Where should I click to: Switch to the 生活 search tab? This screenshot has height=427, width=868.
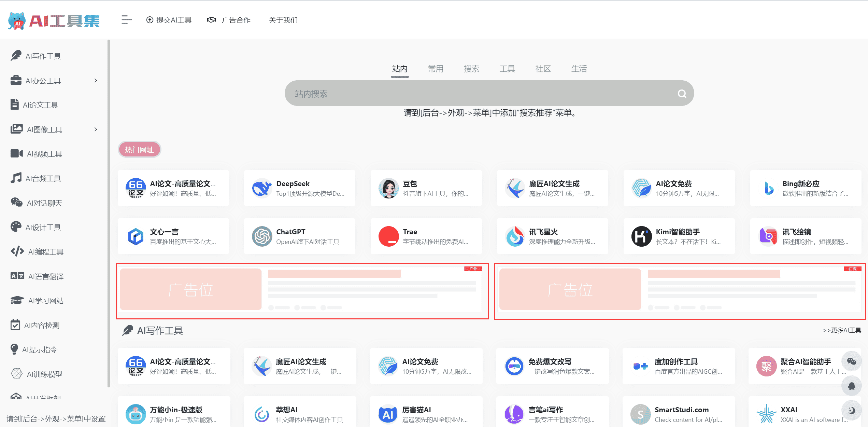[579, 69]
